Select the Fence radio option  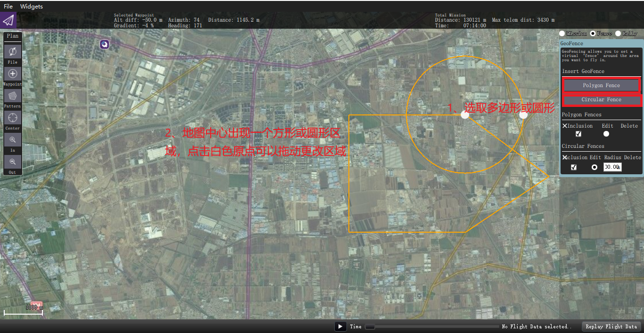click(x=593, y=33)
